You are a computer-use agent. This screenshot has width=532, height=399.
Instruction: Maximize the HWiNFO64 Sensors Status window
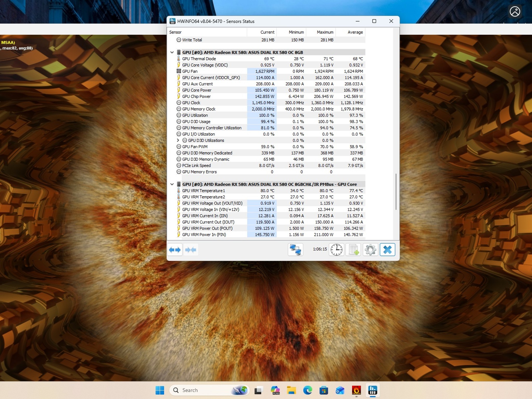tap(374, 21)
